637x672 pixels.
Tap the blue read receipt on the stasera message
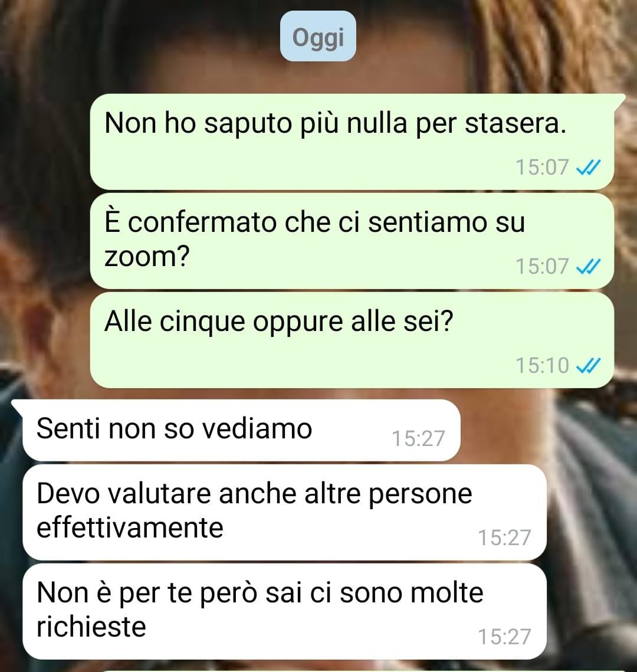[x=589, y=167]
